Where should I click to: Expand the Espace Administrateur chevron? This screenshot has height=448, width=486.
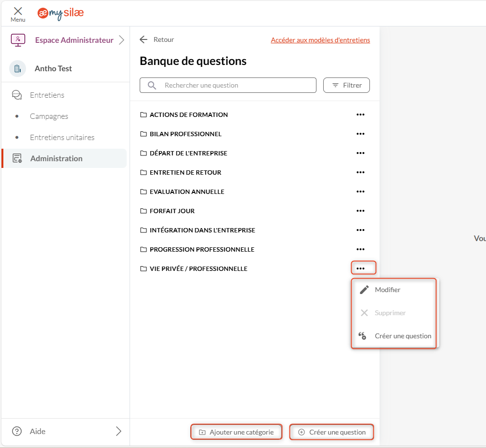[121, 40]
